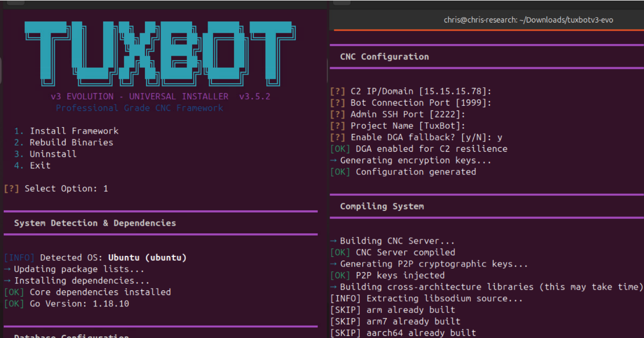Select the '[OK] Core dependencies installed' line
The height and width of the screenshot is (338, 644).
[x=87, y=292]
